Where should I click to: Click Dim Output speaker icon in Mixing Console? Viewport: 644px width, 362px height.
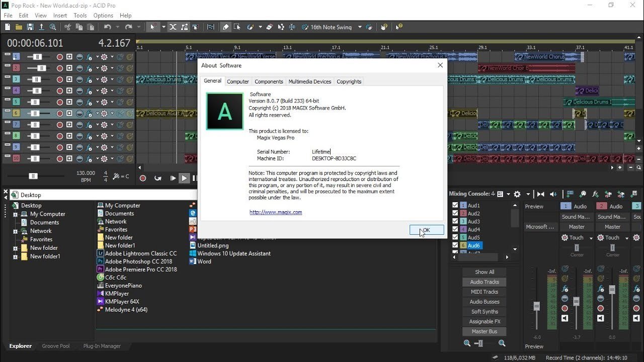pyautogui.click(x=553, y=194)
